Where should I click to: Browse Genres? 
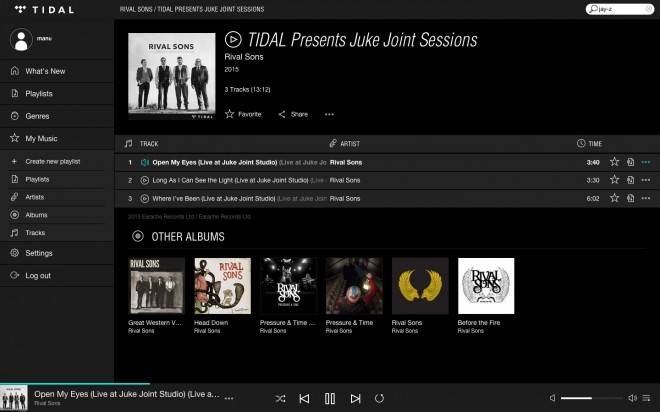(57, 116)
